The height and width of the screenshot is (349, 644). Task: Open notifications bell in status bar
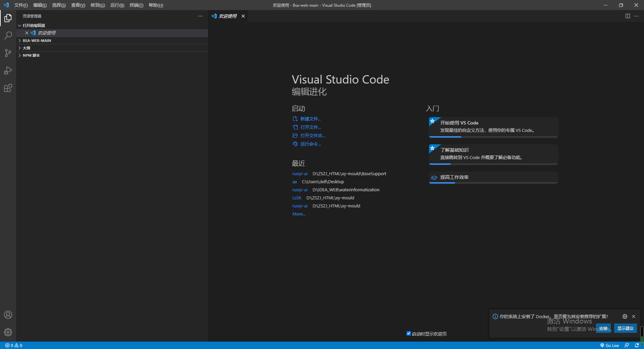(637, 345)
